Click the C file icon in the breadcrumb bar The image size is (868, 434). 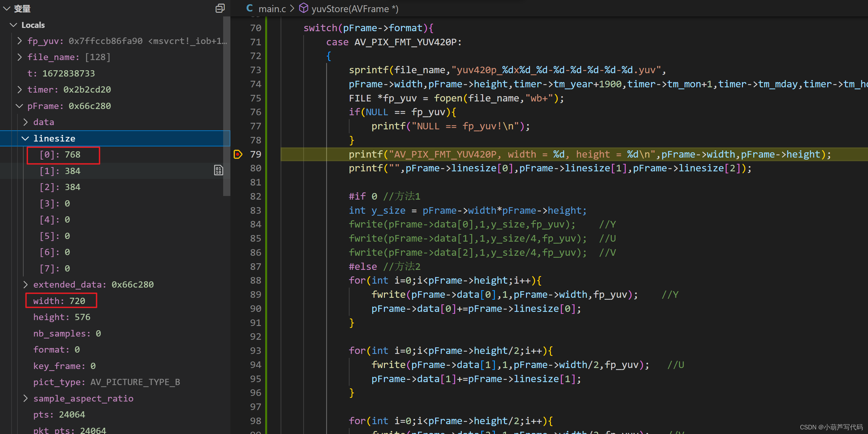(x=249, y=8)
